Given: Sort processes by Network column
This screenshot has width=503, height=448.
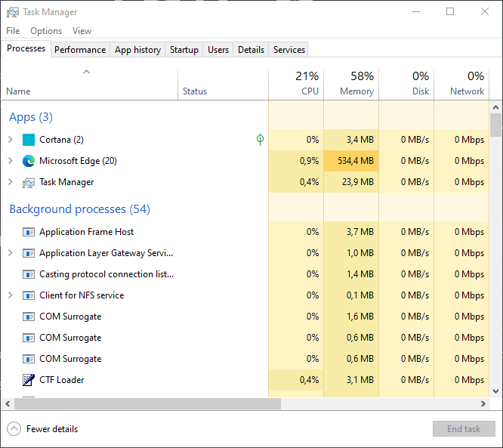Looking at the screenshot, I should [x=461, y=84].
